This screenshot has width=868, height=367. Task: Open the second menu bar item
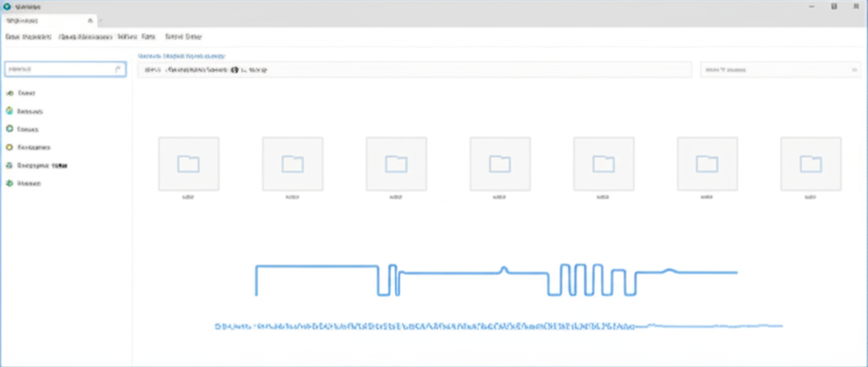point(86,36)
